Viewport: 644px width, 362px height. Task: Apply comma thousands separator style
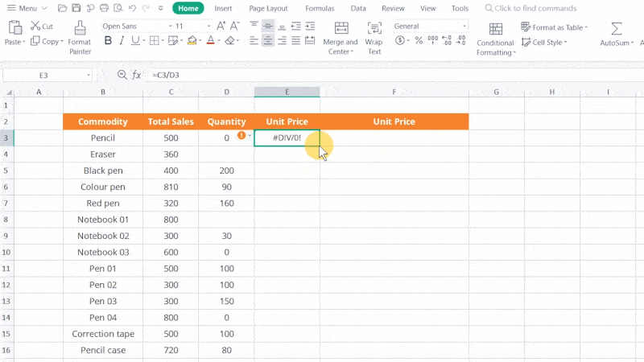(x=433, y=41)
